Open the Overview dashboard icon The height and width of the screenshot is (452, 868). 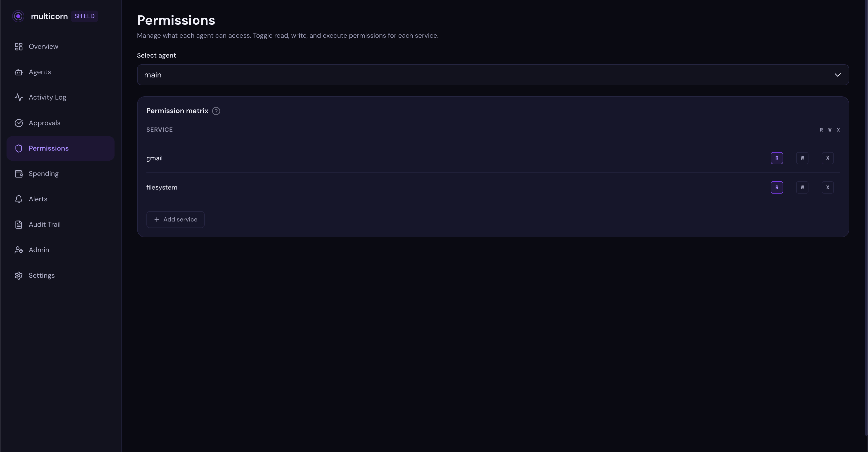pos(19,46)
